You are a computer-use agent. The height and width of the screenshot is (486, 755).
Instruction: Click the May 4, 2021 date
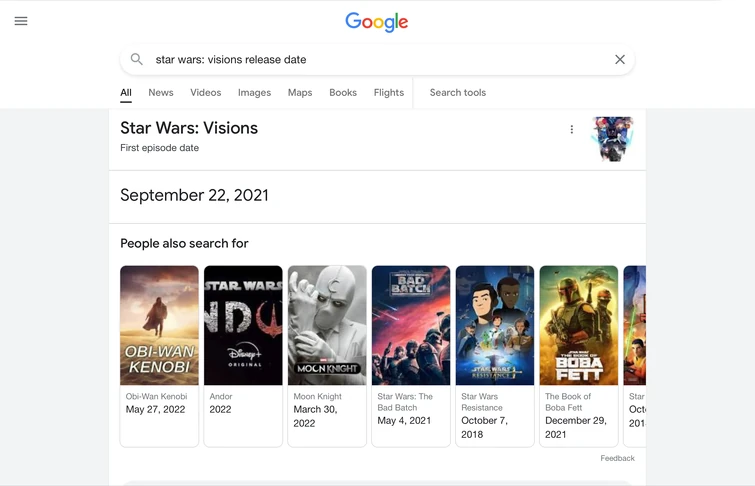click(404, 420)
